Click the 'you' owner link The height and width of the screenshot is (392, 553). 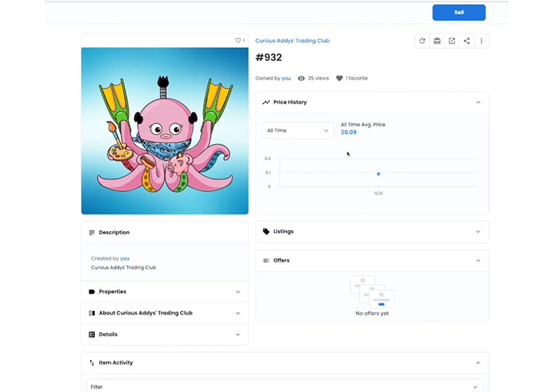(x=286, y=78)
